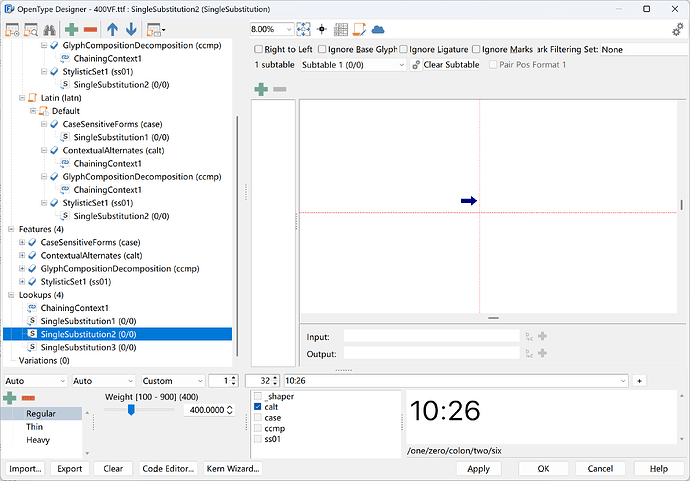
Task: Click the script search magnifier toolbar icon
Action: [31, 30]
